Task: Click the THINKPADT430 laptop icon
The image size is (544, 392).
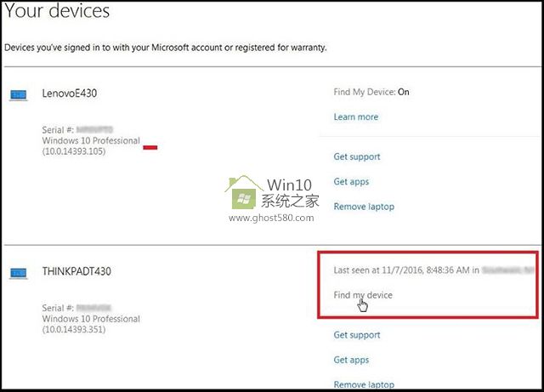Action: (18, 273)
